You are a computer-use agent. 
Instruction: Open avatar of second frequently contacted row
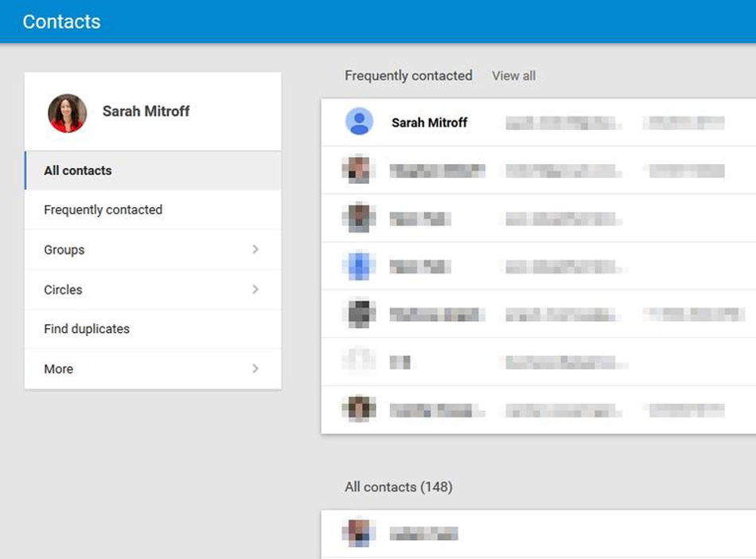(359, 170)
